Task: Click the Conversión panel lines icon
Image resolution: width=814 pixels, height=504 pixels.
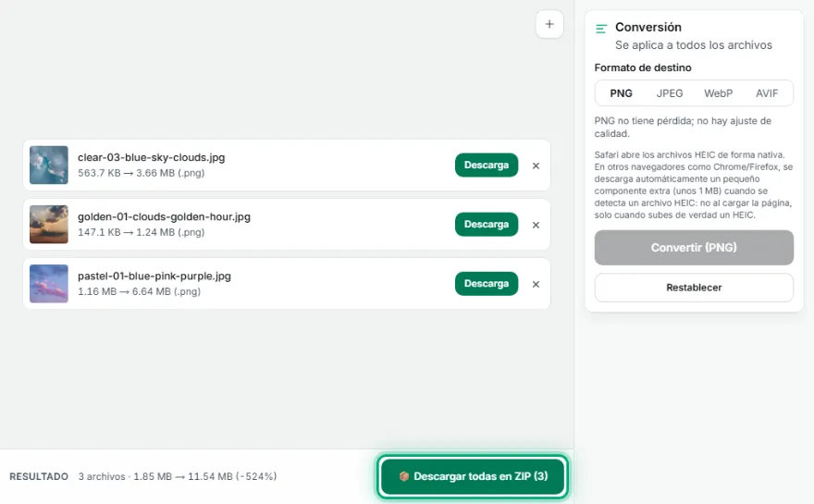Action: point(601,29)
